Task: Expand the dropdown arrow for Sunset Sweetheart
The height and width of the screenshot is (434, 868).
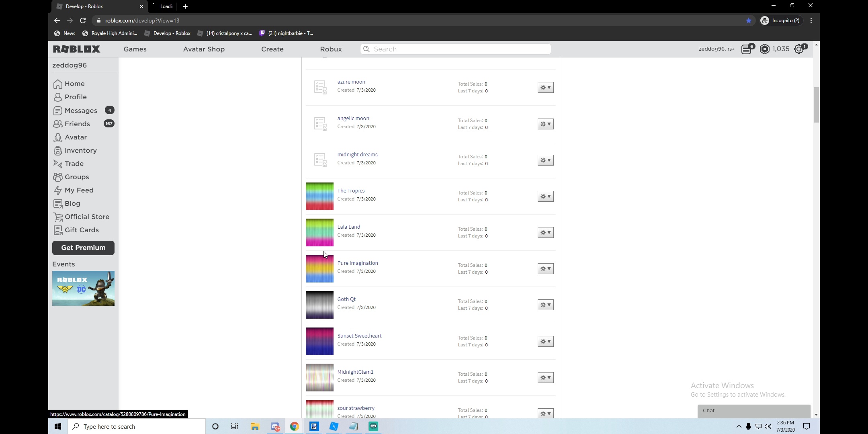Action: tap(549, 341)
